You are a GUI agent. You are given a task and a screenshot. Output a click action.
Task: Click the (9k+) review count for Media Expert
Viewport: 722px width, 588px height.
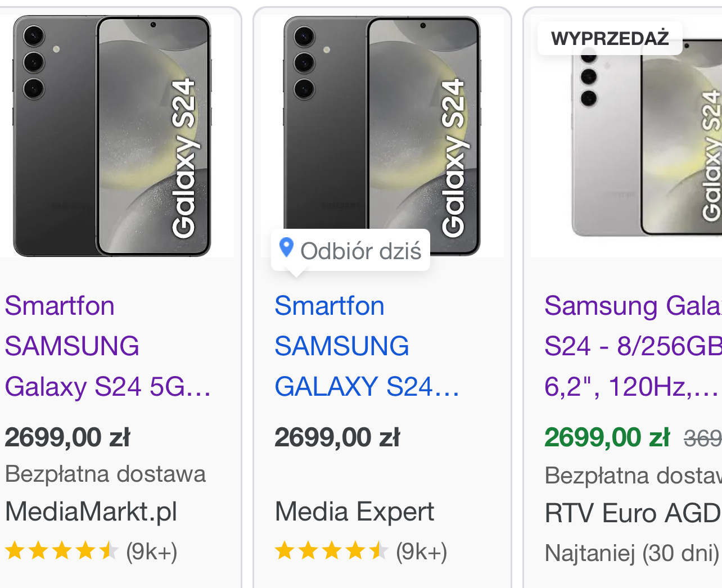[422, 552]
